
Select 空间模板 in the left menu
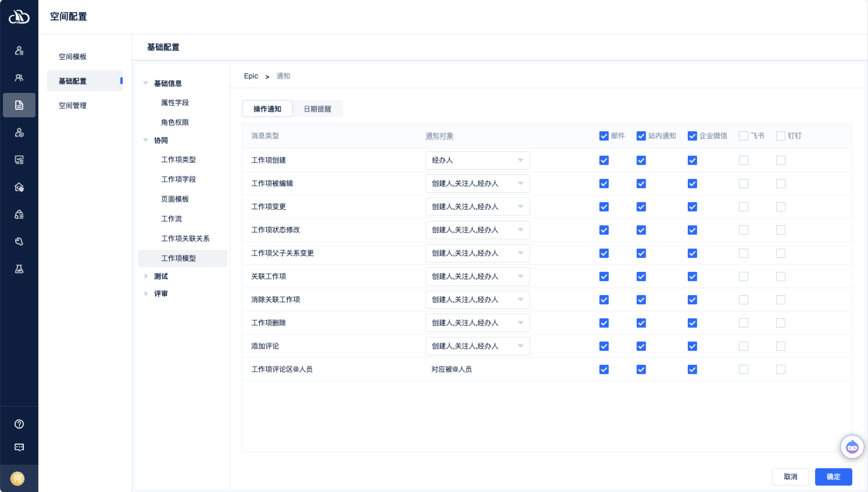(73, 57)
